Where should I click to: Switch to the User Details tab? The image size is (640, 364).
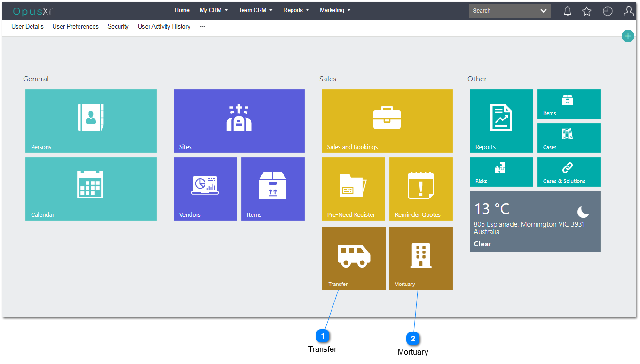pyautogui.click(x=27, y=27)
